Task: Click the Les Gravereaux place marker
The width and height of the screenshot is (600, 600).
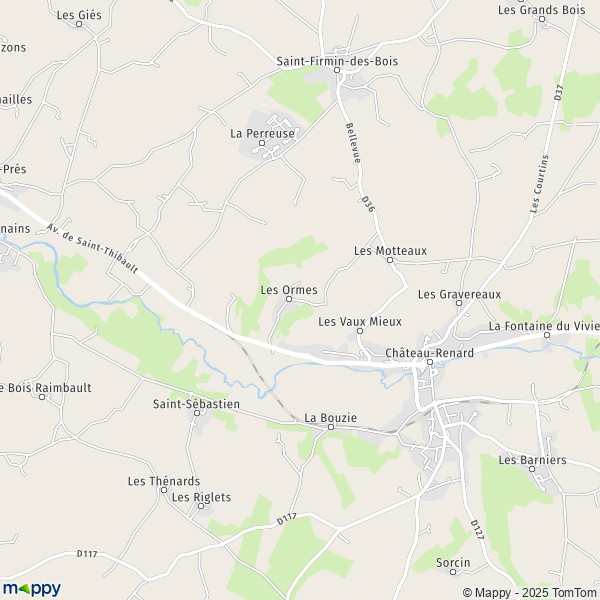Action: (x=459, y=303)
